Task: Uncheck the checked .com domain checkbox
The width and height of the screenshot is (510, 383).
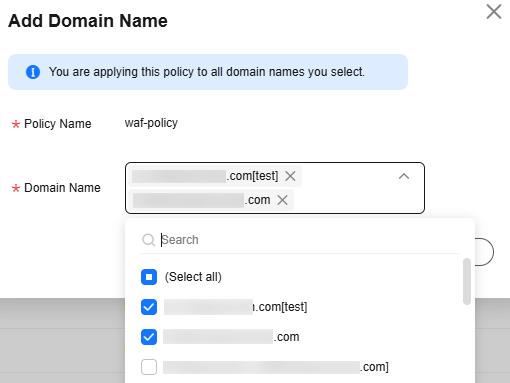Action: coord(149,337)
